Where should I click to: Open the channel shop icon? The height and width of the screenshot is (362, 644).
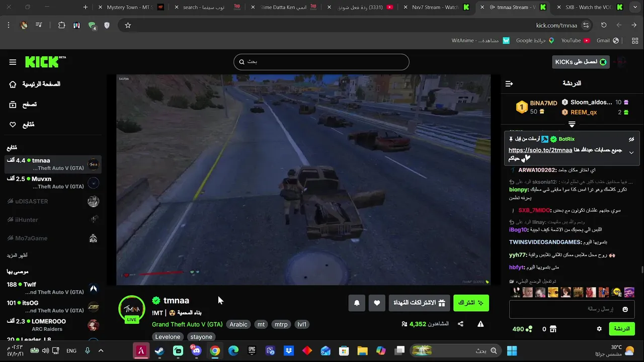click(x=553, y=329)
